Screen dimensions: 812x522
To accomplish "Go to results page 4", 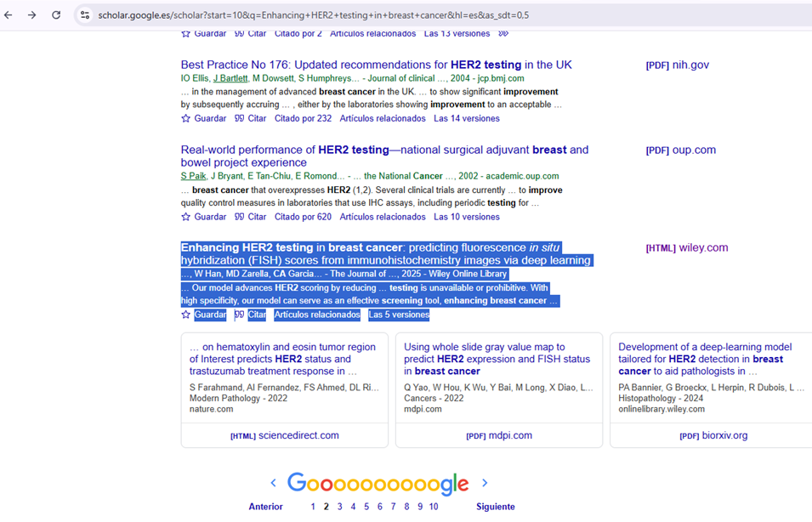I will [353, 507].
